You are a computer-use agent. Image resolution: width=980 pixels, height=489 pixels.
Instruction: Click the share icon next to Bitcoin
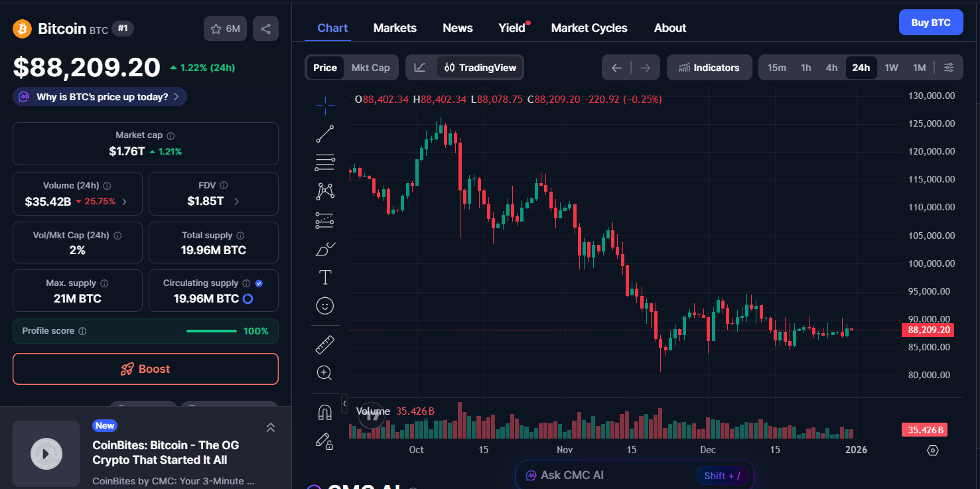pyautogui.click(x=265, y=29)
